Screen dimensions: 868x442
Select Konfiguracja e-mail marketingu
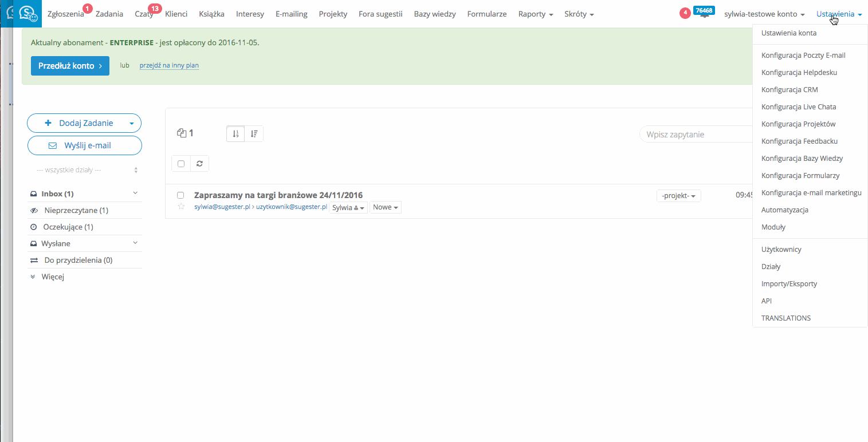coord(810,193)
